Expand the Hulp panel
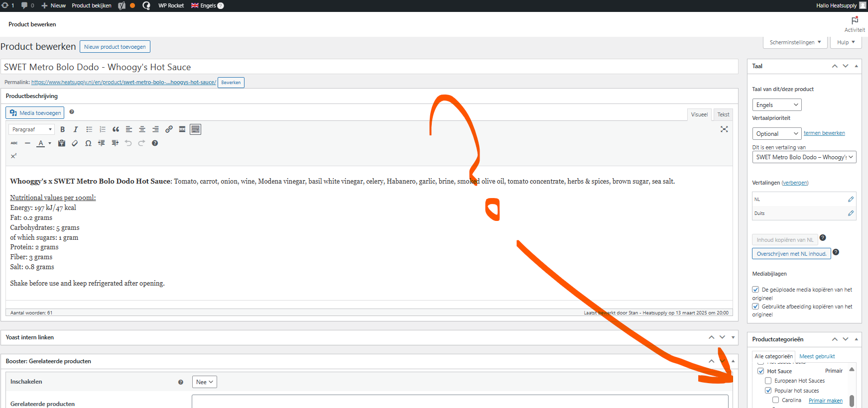 846,42
